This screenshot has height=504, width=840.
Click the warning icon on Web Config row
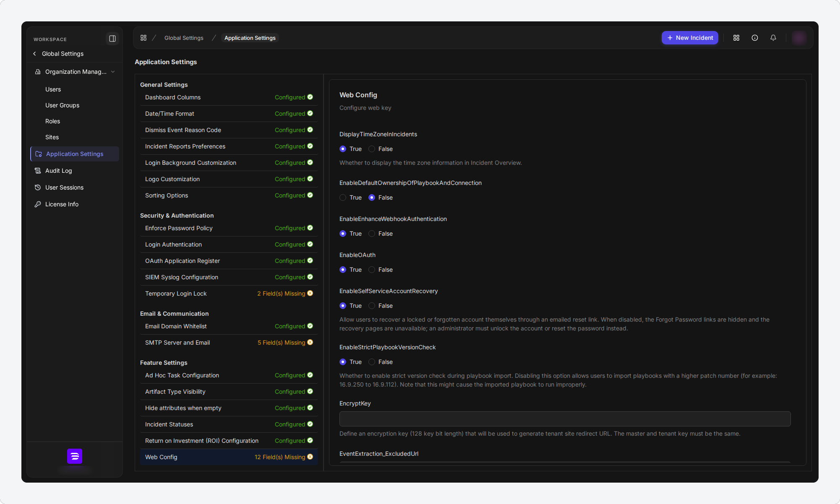coord(310,457)
